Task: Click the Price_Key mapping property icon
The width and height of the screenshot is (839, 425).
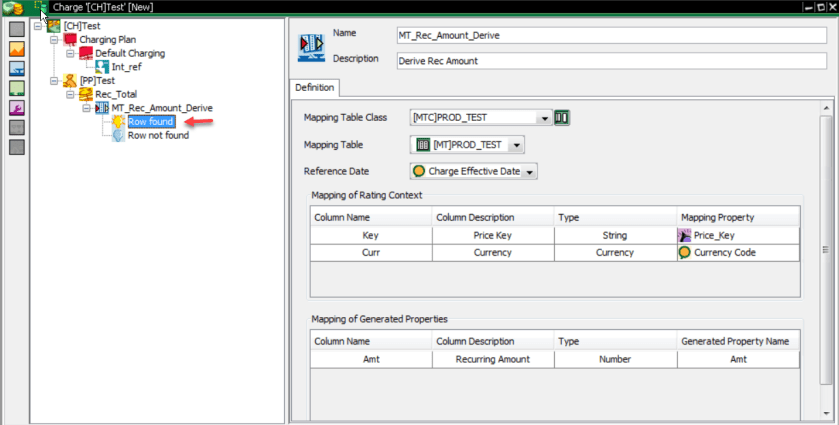Action: tap(684, 236)
